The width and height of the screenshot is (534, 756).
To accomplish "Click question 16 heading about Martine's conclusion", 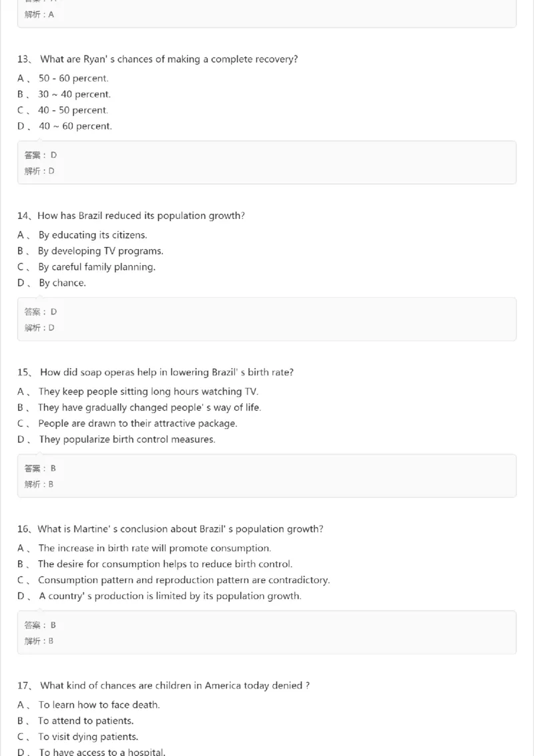I will point(180,529).
